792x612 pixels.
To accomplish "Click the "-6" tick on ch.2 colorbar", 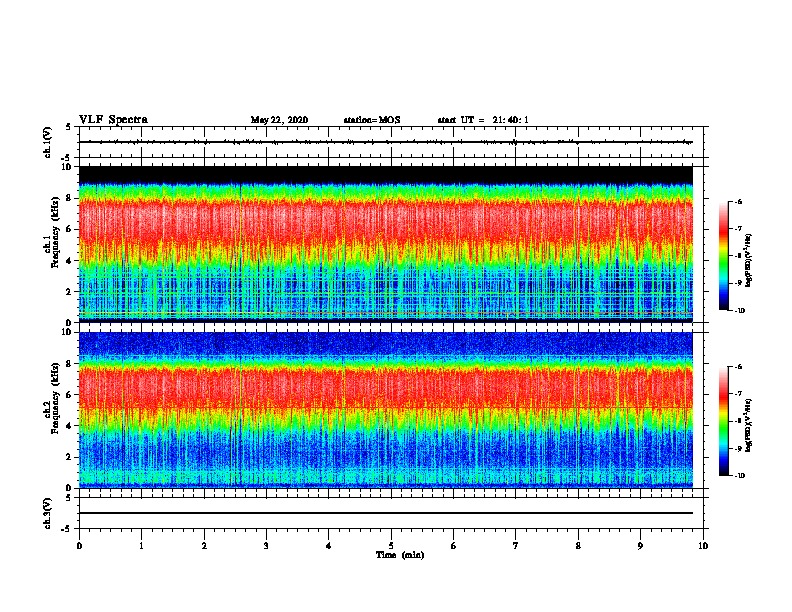I will (738, 367).
